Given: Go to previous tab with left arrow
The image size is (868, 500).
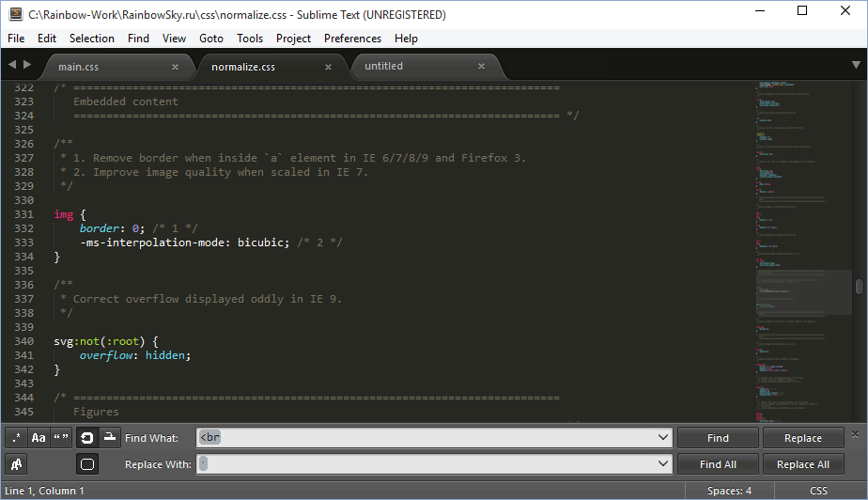Looking at the screenshot, I should point(12,65).
